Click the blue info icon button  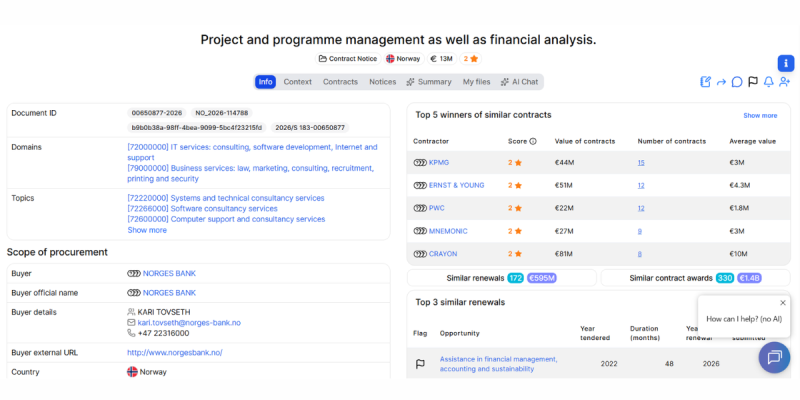click(786, 63)
